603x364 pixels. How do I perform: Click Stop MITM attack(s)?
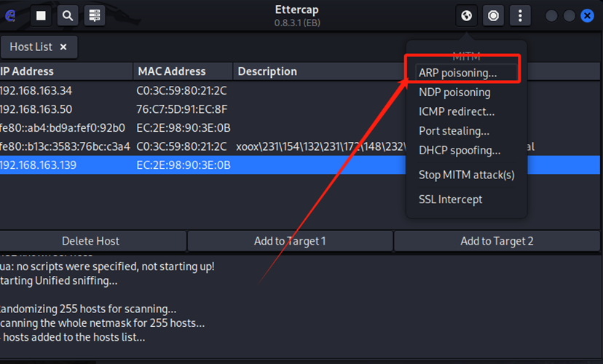tap(467, 175)
